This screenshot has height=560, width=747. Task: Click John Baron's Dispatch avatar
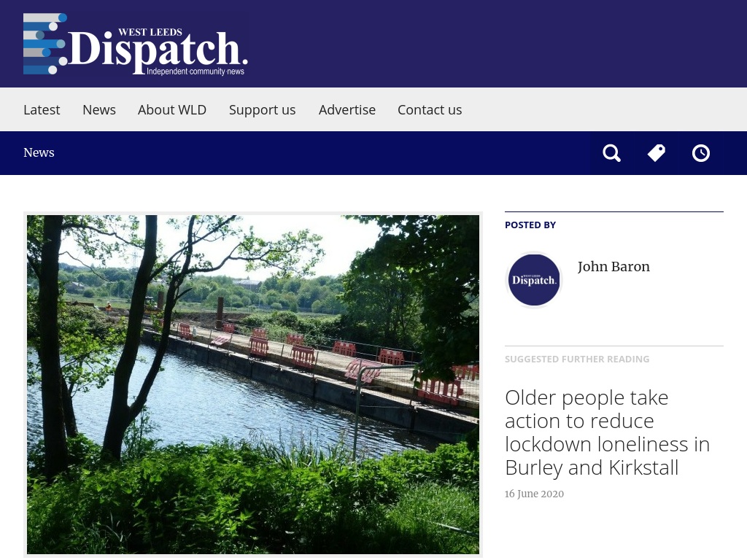coord(533,280)
